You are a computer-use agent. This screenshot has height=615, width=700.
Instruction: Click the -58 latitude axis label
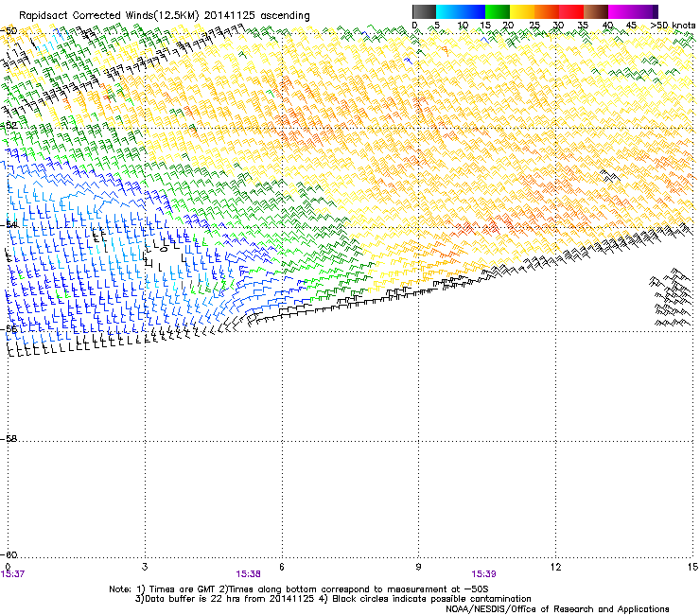[x=9, y=439]
